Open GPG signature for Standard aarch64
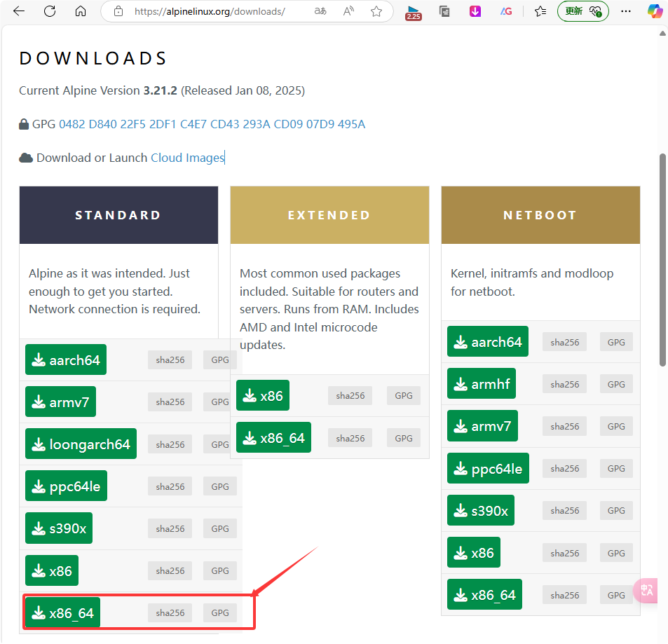 pyautogui.click(x=220, y=360)
